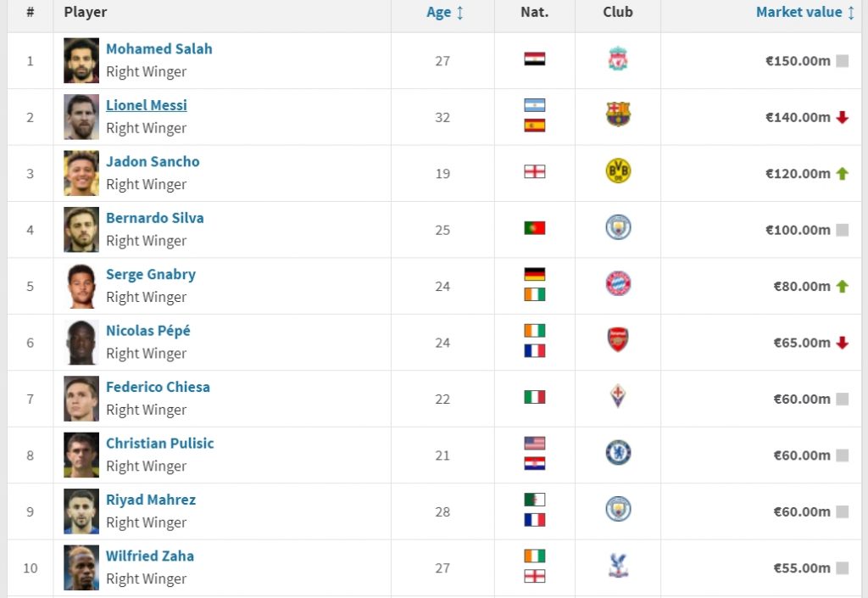The width and height of the screenshot is (868, 598).
Task: Open Jadon Sancho's profile link
Action: click(x=153, y=161)
